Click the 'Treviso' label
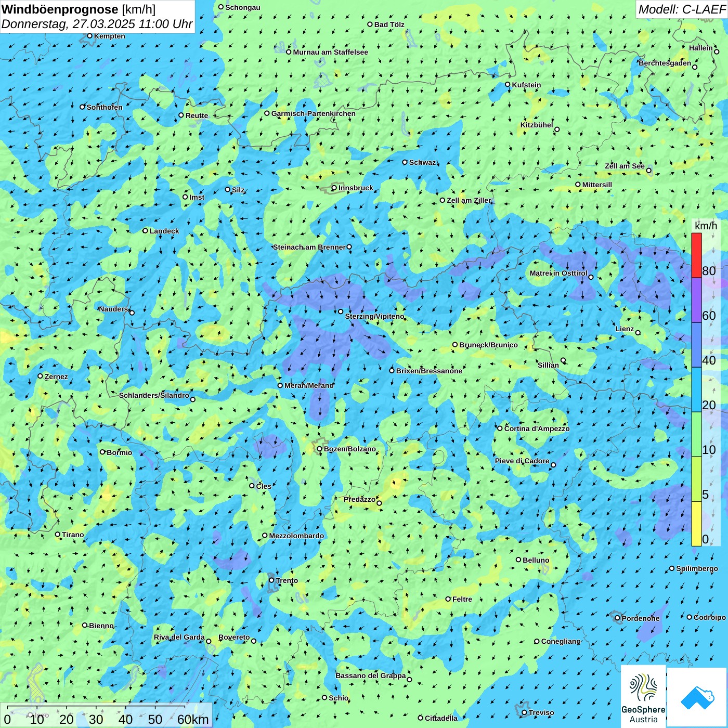Image resolution: width=728 pixels, height=728 pixels. [541, 712]
